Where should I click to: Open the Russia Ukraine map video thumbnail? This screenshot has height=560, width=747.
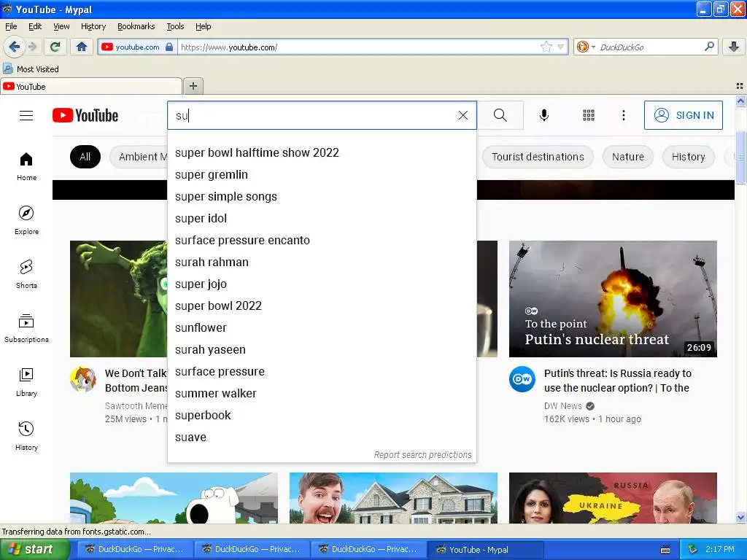coord(613,498)
